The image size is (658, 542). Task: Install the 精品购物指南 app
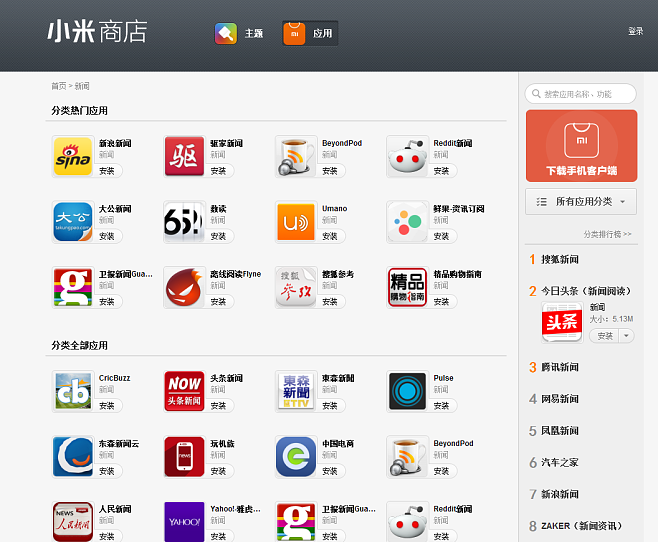(x=441, y=302)
